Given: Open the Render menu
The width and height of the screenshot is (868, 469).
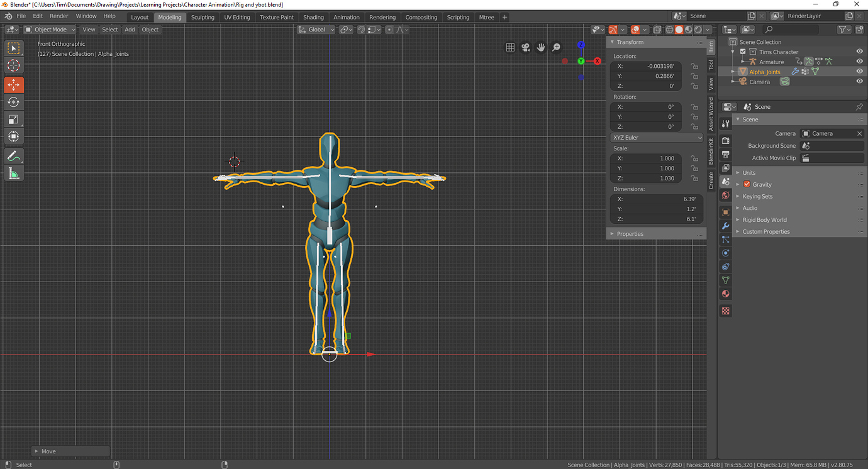Looking at the screenshot, I should (58, 16).
